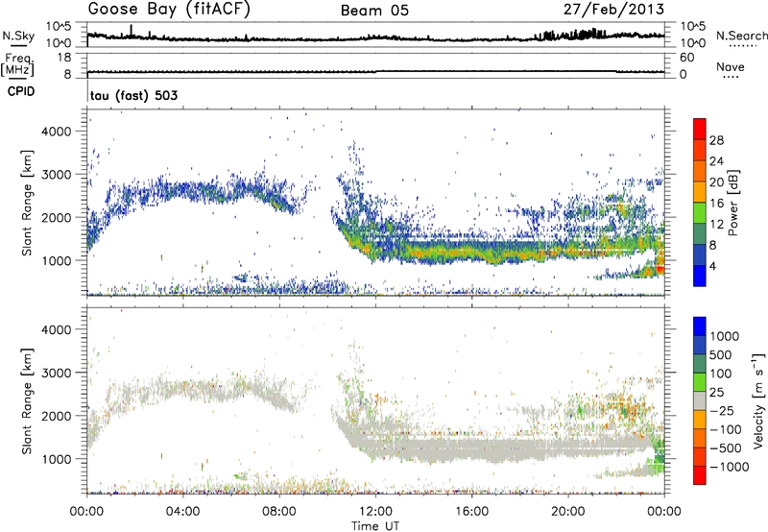Click the '16:00' time axis tick label
768x532 pixels.
(x=471, y=512)
